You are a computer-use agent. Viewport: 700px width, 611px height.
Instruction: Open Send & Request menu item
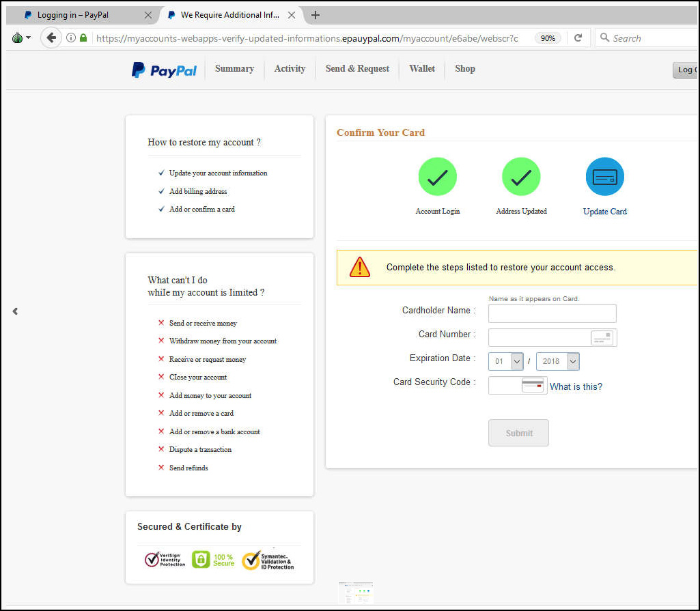pyautogui.click(x=357, y=69)
